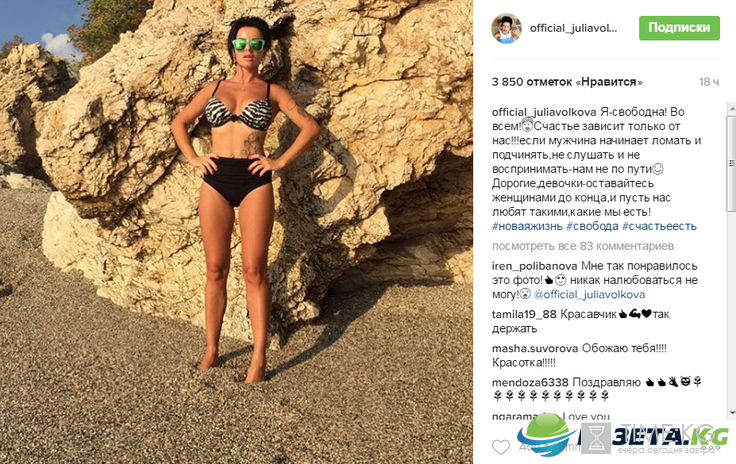The width and height of the screenshot is (736, 464).
Task: Click the beach bikini photo
Action: click(x=237, y=232)
